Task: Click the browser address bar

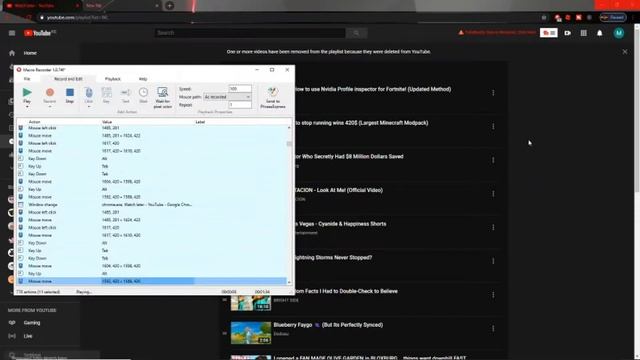Action: coord(286,18)
